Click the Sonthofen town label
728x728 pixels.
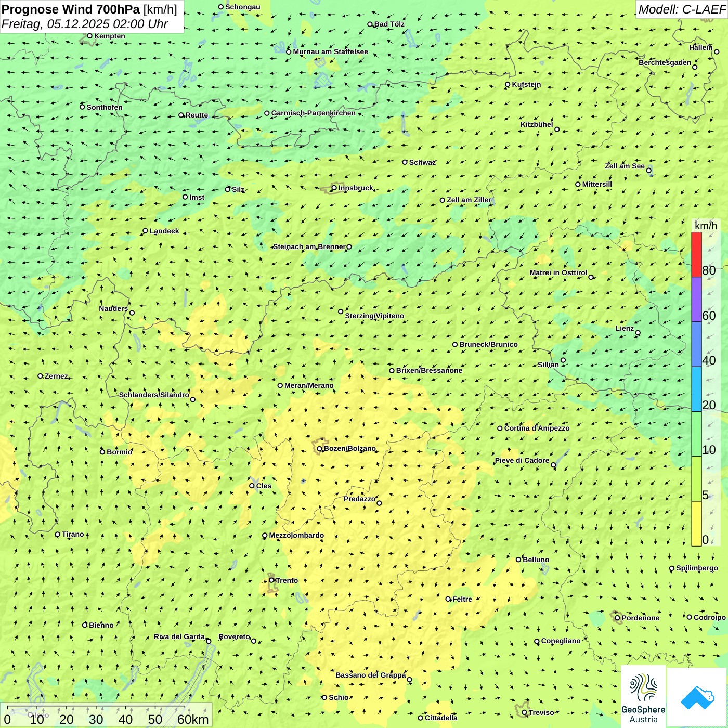105,107
